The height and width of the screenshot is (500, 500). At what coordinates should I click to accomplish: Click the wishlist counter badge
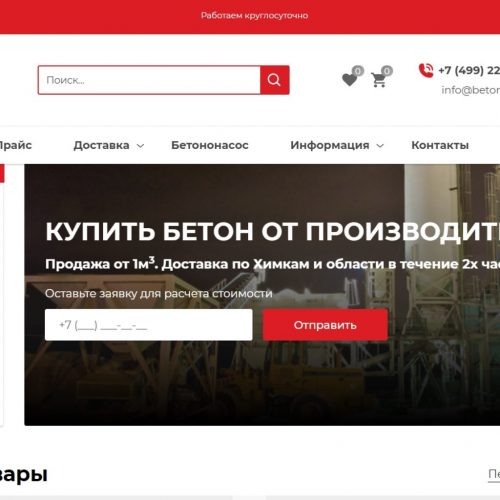[x=358, y=71]
